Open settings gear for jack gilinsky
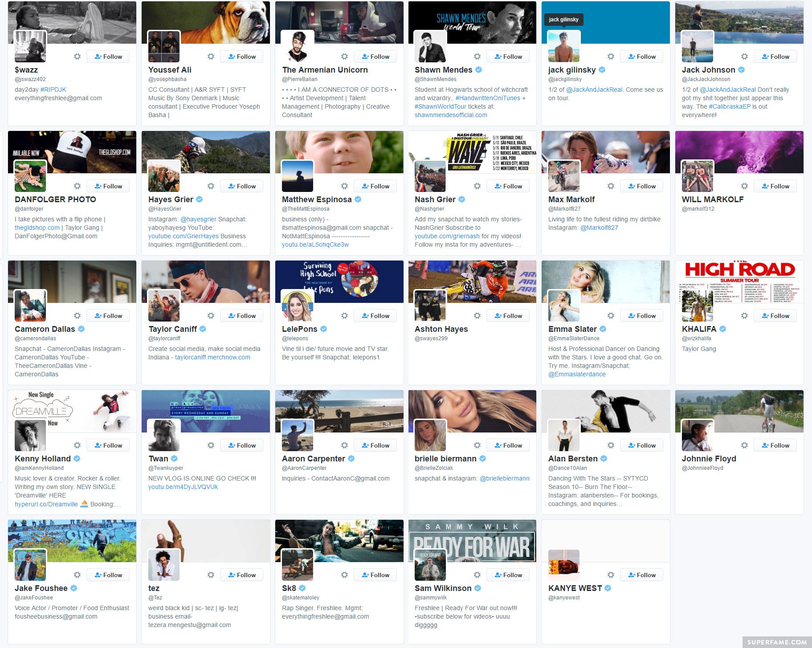The width and height of the screenshot is (812, 648). [x=611, y=57]
